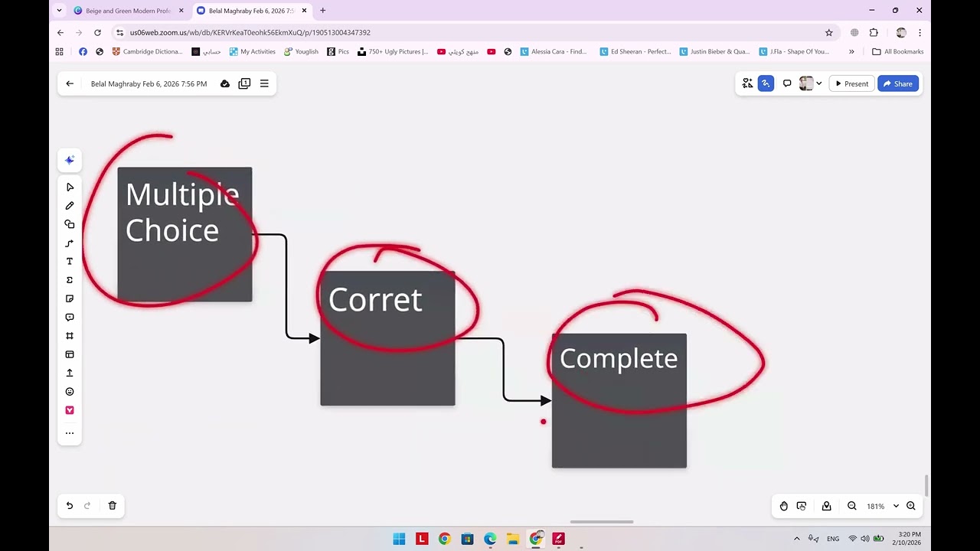The height and width of the screenshot is (551, 980).
Task: Open the Cambridge Dictionary bookmark
Action: tap(147, 51)
